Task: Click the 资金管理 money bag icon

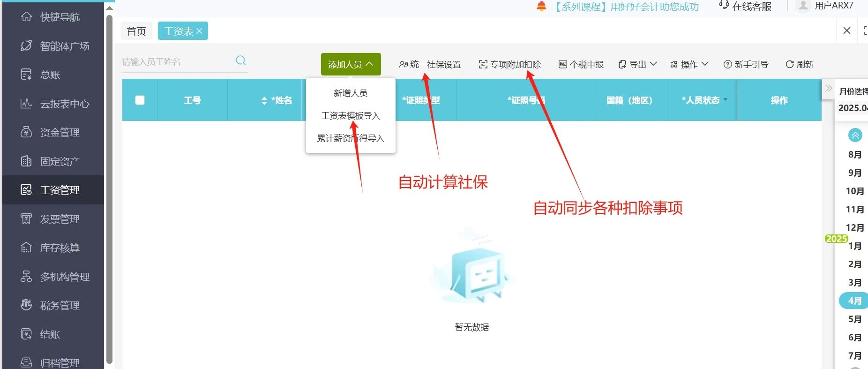Action: 26,132
